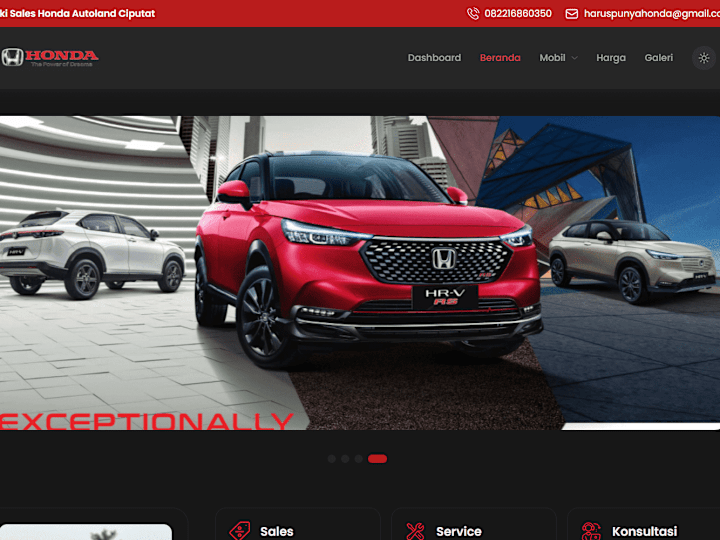
Task: Click the Konsultasi support icon
Action: pos(591,531)
